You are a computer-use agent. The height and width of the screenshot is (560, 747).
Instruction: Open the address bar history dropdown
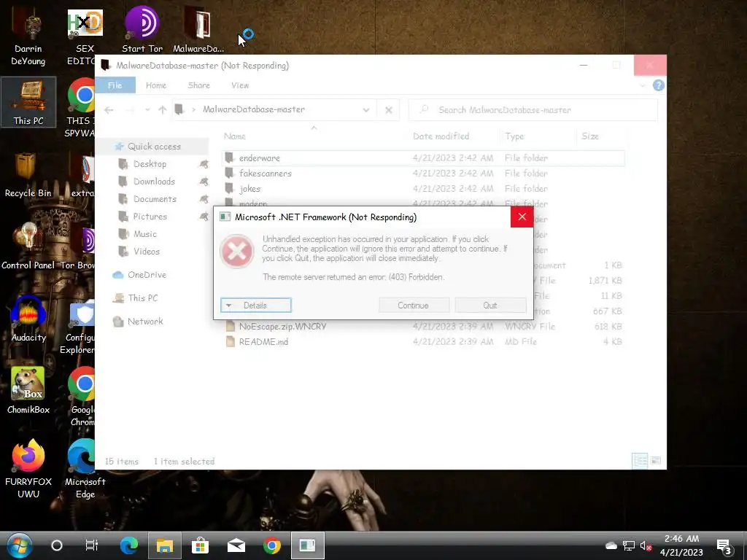pyautogui.click(x=366, y=110)
